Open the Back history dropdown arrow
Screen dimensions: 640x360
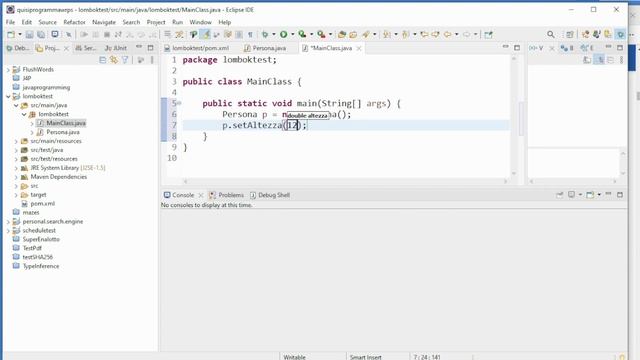(x=456, y=35)
